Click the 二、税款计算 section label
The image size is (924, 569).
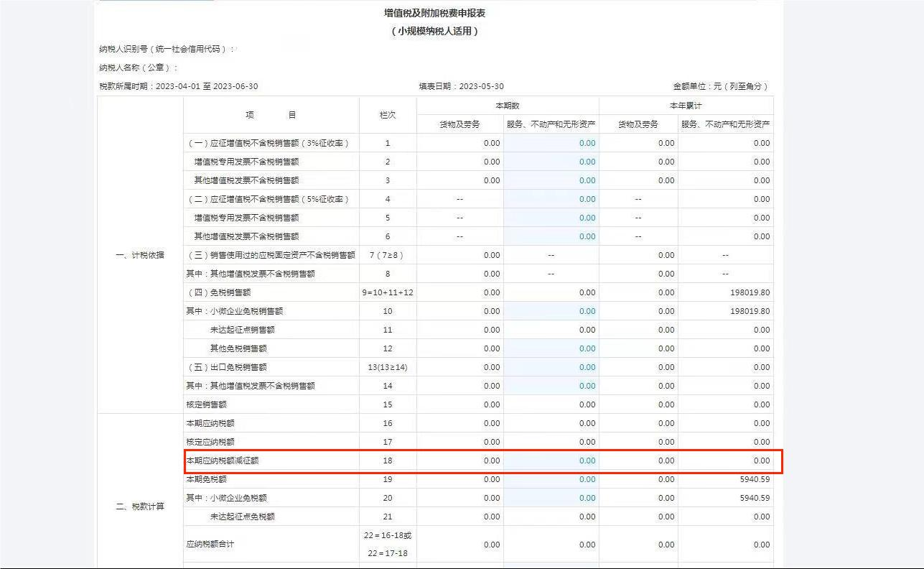coord(140,506)
